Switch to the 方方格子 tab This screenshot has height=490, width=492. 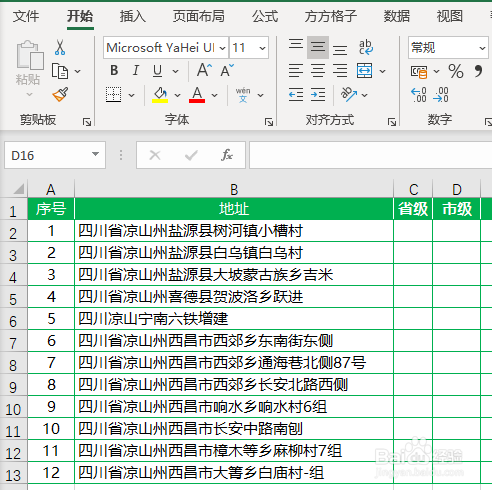pos(331,16)
